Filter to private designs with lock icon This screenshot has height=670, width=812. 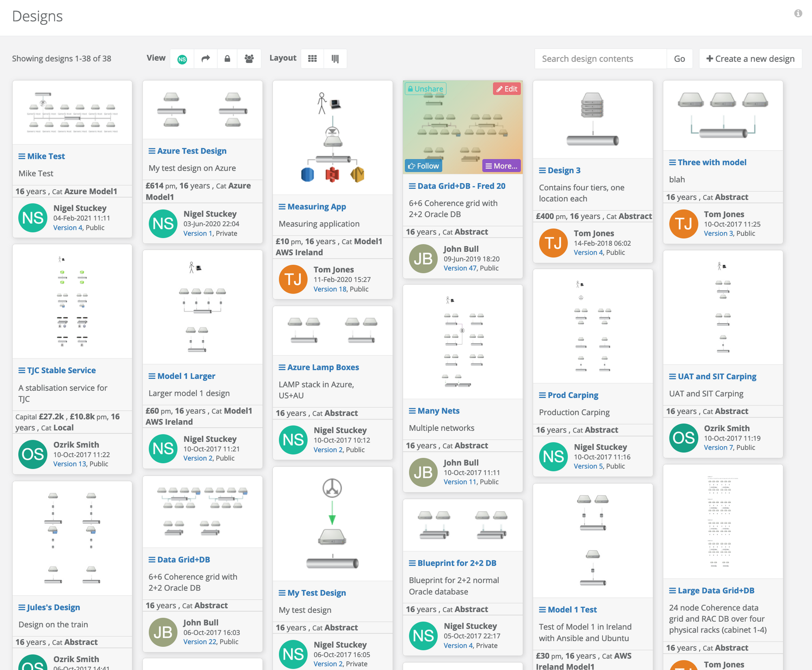(x=227, y=59)
